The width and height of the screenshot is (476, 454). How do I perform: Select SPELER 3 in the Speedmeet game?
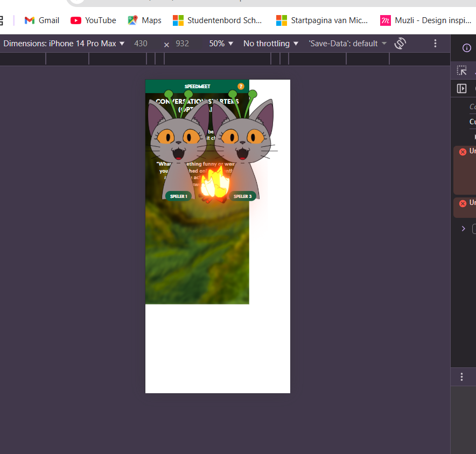tap(243, 196)
